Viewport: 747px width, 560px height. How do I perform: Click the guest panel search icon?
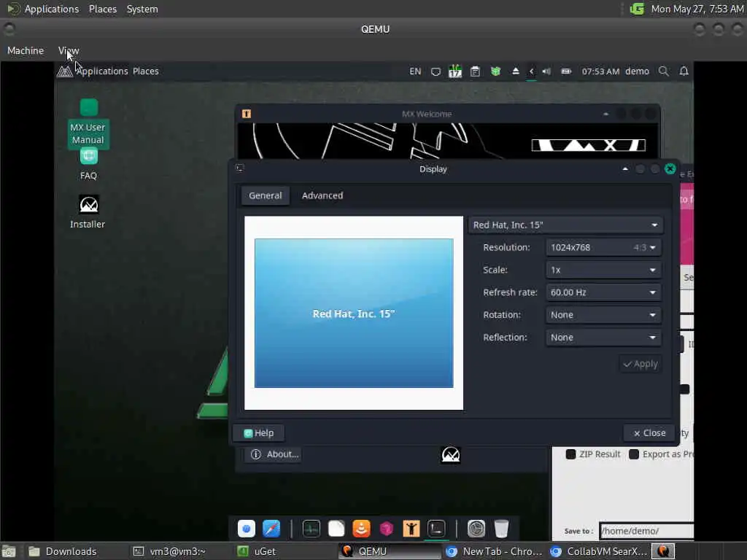click(663, 71)
